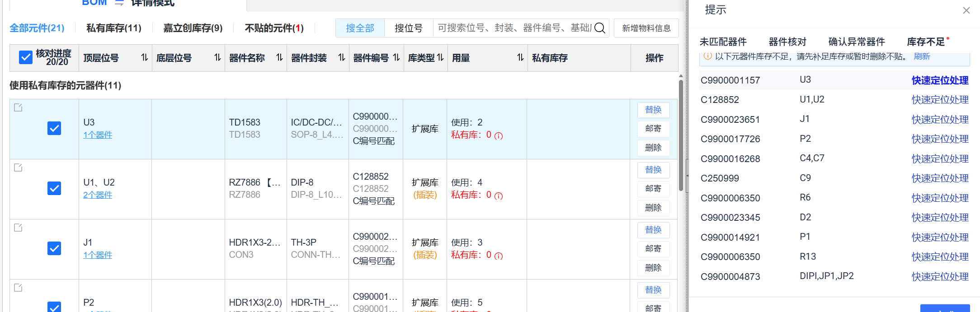Toggle the 核对进度 select-all checkbox
Screen dimensions: 980x312
tap(26, 57)
